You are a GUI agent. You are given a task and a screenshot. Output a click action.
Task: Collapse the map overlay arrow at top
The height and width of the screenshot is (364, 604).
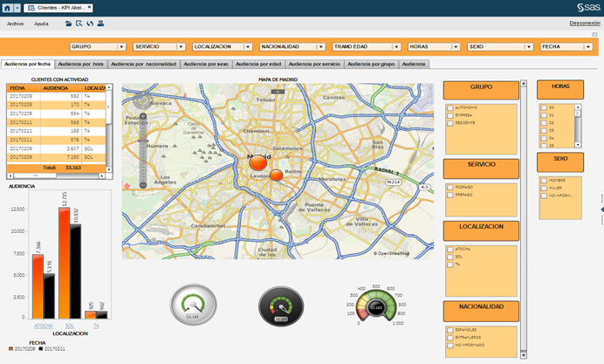pyautogui.click(x=278, y=92)
